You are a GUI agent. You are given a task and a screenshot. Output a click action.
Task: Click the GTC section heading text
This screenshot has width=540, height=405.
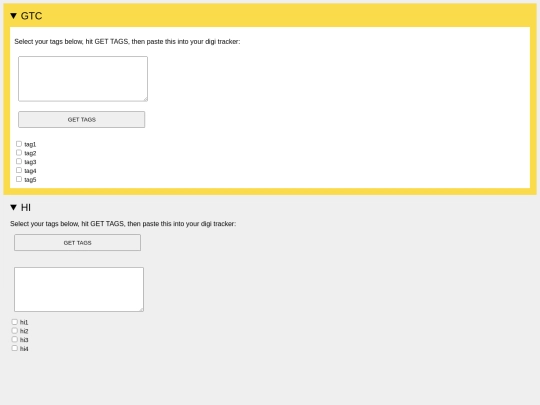pyautogui.click(x=31, y=16)
